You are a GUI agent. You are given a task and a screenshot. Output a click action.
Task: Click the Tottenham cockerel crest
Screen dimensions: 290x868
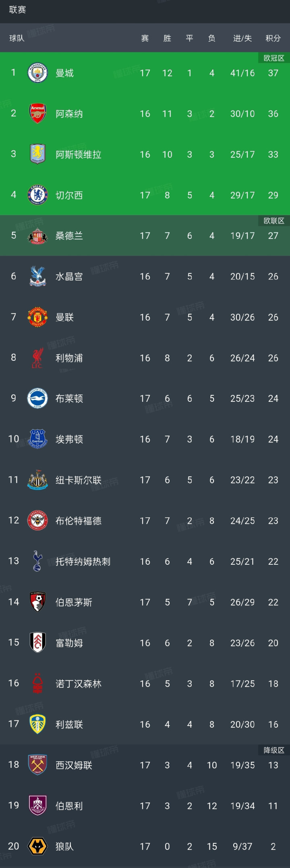tap(37, 561)
